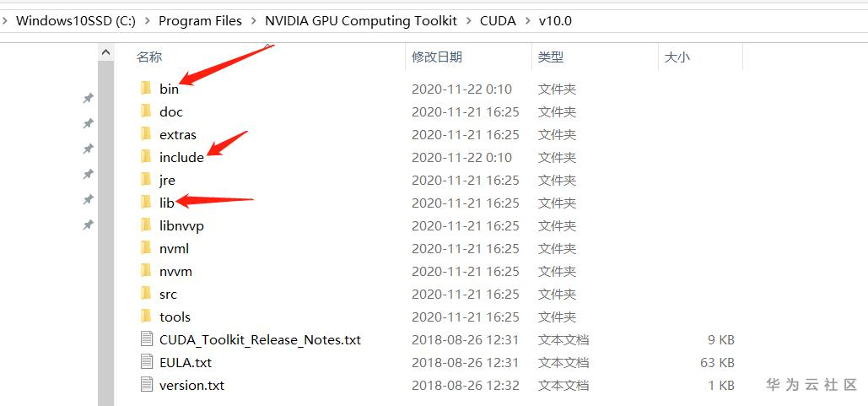Expand the chevron after Program Files
Viewport: 868px width, 406px height.
tap(255, 21)
